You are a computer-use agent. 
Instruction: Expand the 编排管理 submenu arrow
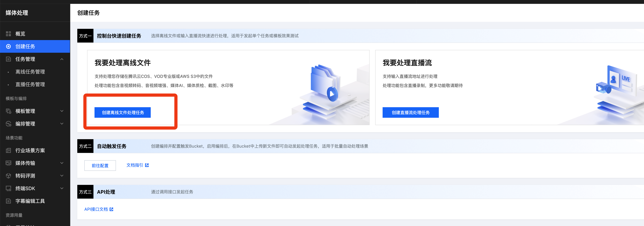click(62, 124)
